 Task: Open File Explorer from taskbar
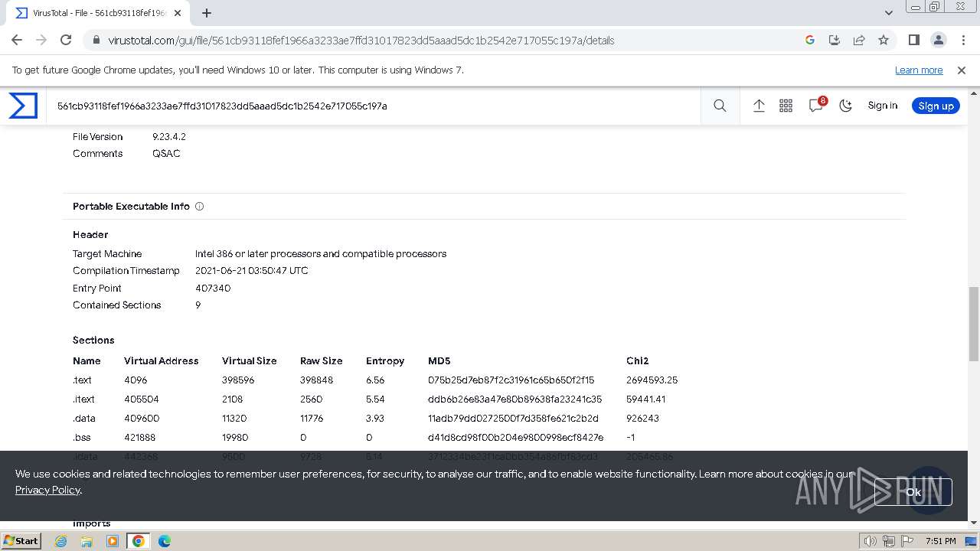tap(87, 541)
